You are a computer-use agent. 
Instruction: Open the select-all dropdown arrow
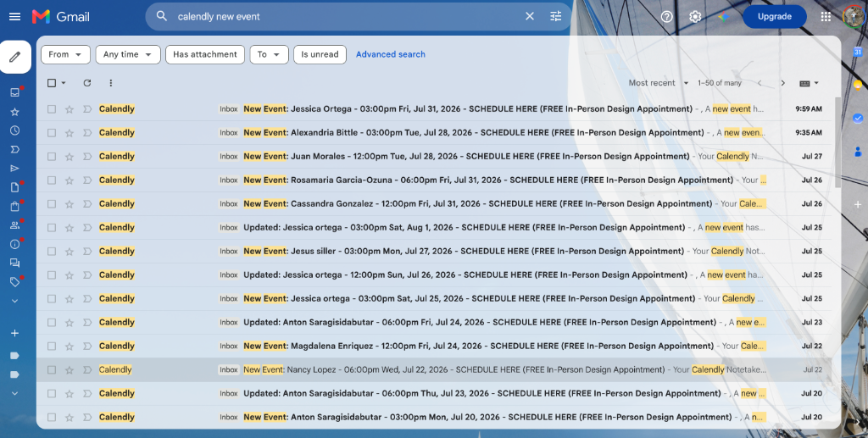(64, 83)
